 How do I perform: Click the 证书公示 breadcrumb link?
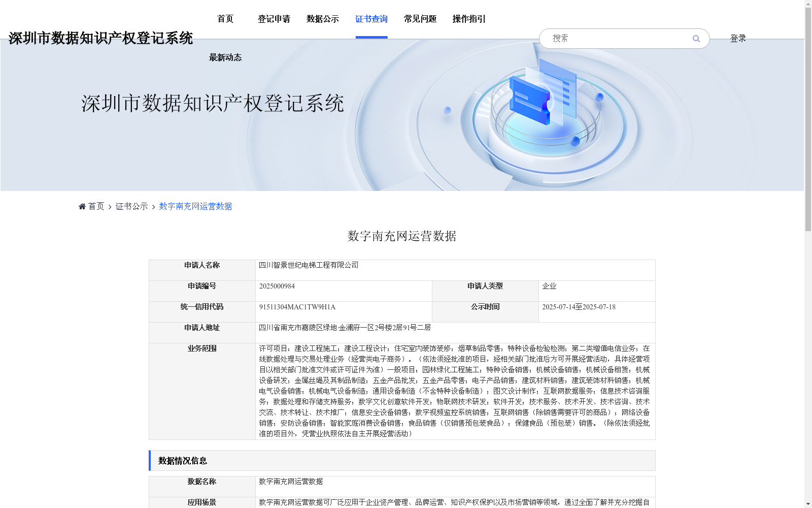tap(132, 206)
